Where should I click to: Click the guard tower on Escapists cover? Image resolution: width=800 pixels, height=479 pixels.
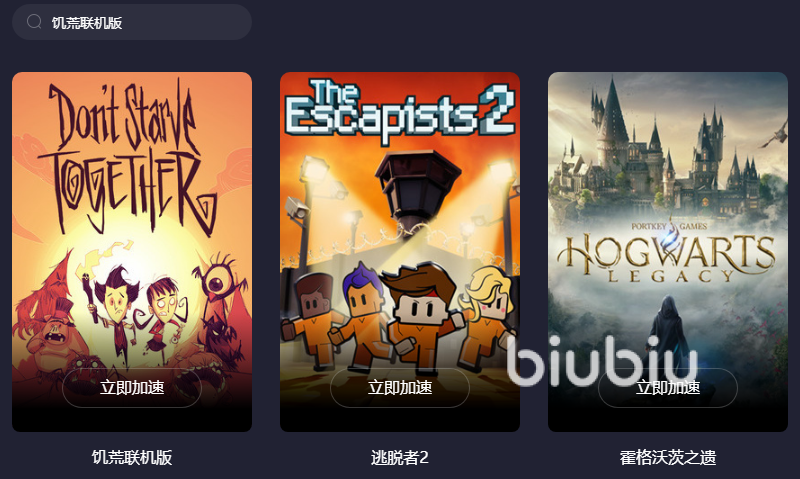click(417, 191)
